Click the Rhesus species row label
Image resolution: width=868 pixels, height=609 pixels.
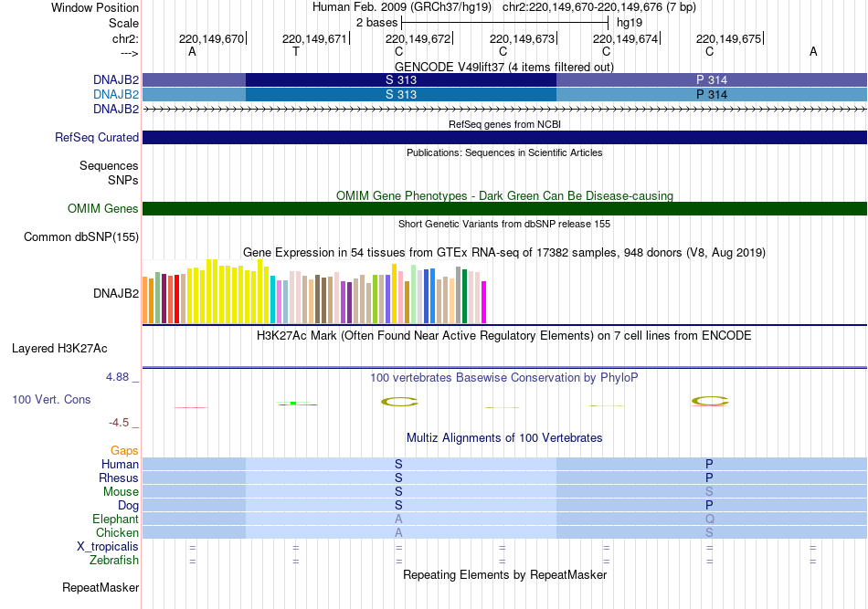click(119, 478)
